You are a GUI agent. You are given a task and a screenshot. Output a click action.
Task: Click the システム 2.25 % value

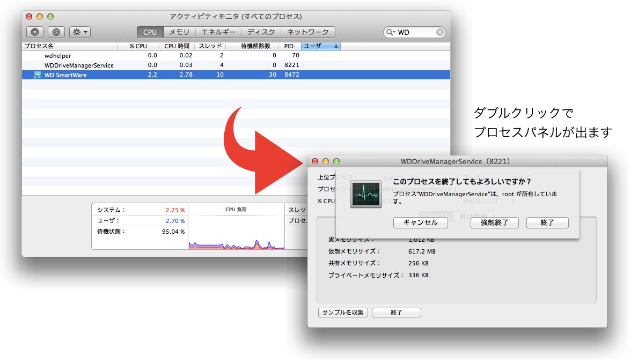[175, 210]
